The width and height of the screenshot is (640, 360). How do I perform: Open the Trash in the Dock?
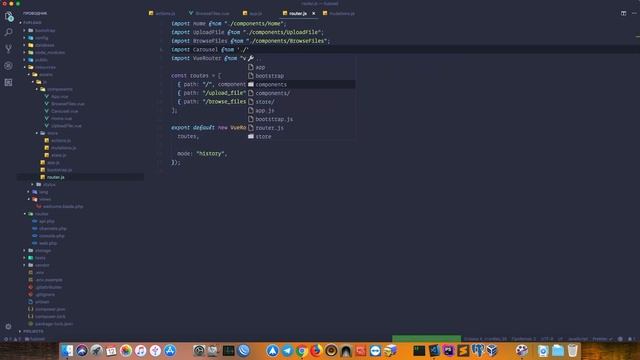point(572,351)
